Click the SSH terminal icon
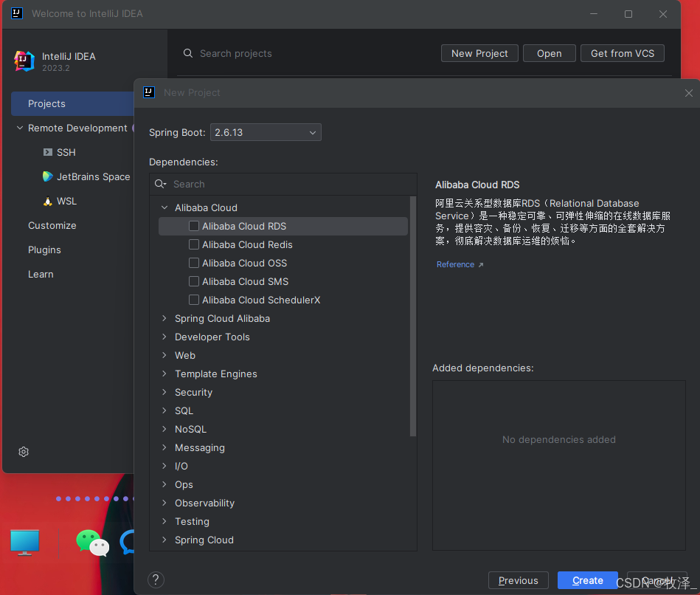700x595 pixels. click(48, 152)
